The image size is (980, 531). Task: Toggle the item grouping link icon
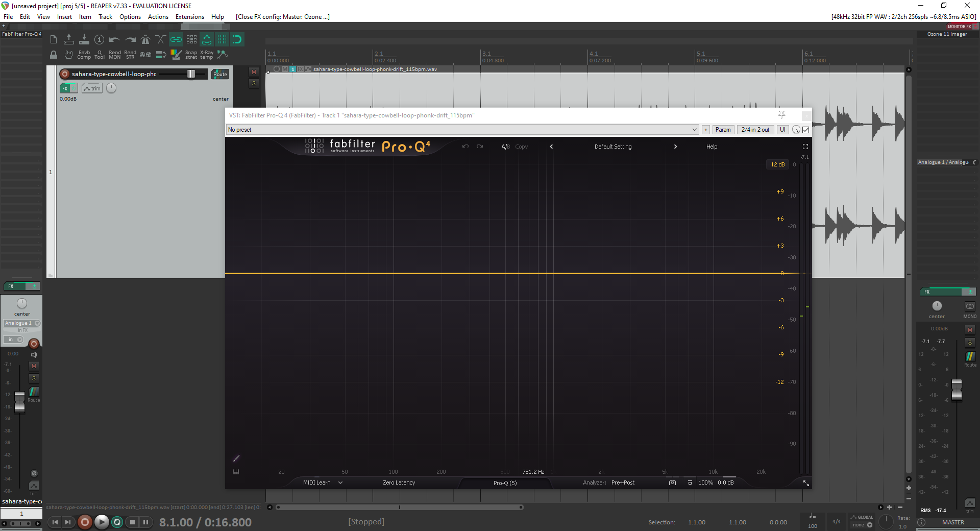pyautogui.click(x=176, y=39)
